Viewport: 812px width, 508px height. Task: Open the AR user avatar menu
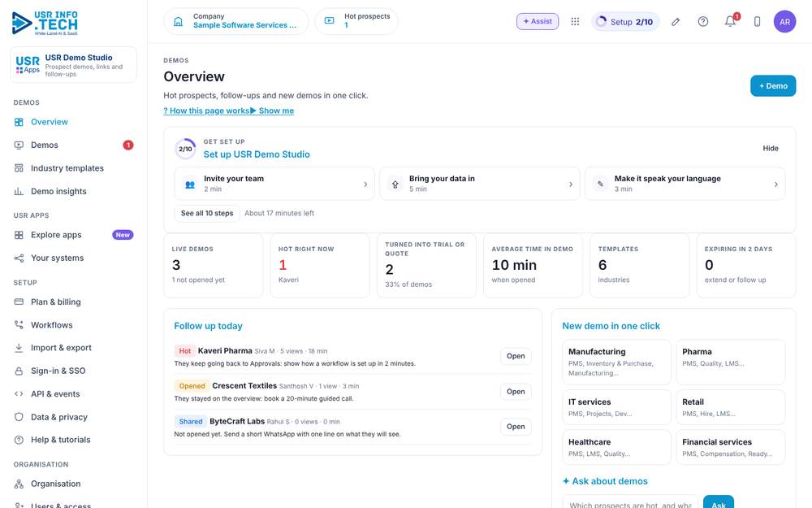(784, 22)
